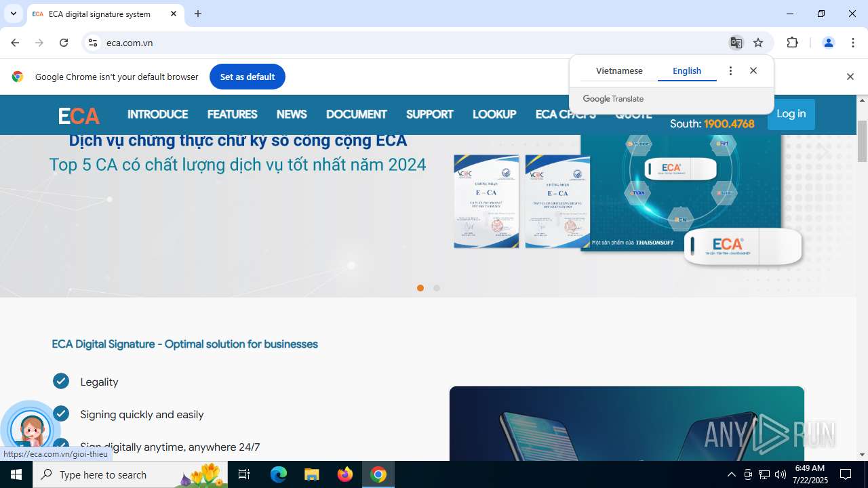This screenshot has width=868, height=488.
Task: Open the NEWS menu item
Action: pyautogui.click(x=292, y=115)
